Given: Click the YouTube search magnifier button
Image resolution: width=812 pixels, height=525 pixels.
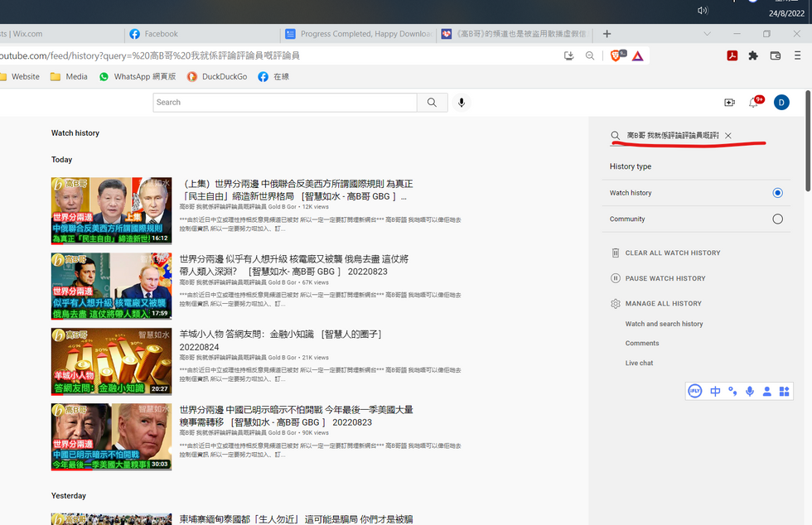Looking at the screenshot, I should (x=432, y=103).
